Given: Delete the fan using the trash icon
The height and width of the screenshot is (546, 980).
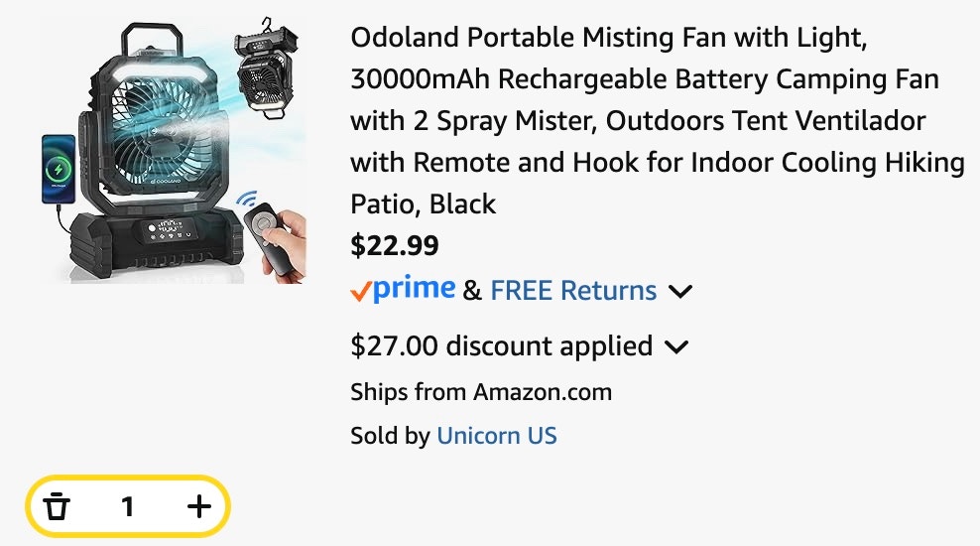Looking at the screenshot, I should tap(57, 506).
